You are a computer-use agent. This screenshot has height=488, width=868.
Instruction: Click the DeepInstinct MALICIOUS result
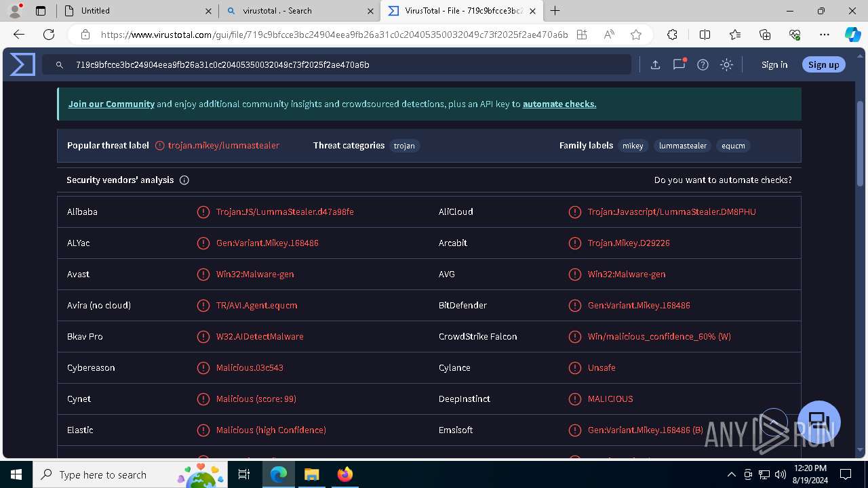coord(610,399)
